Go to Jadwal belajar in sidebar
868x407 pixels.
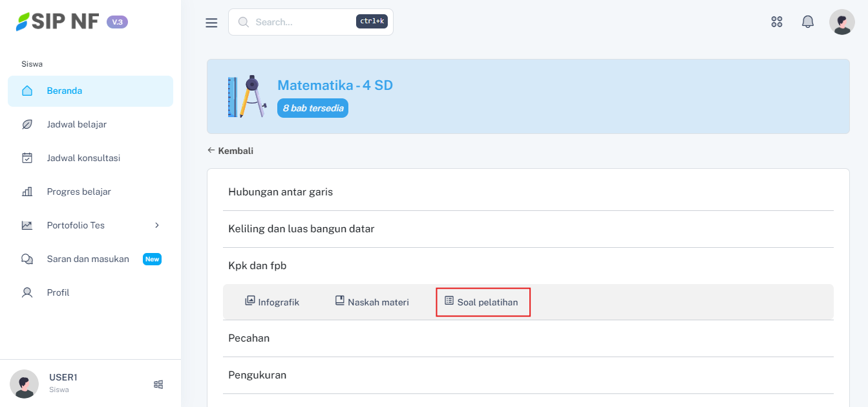76,124
